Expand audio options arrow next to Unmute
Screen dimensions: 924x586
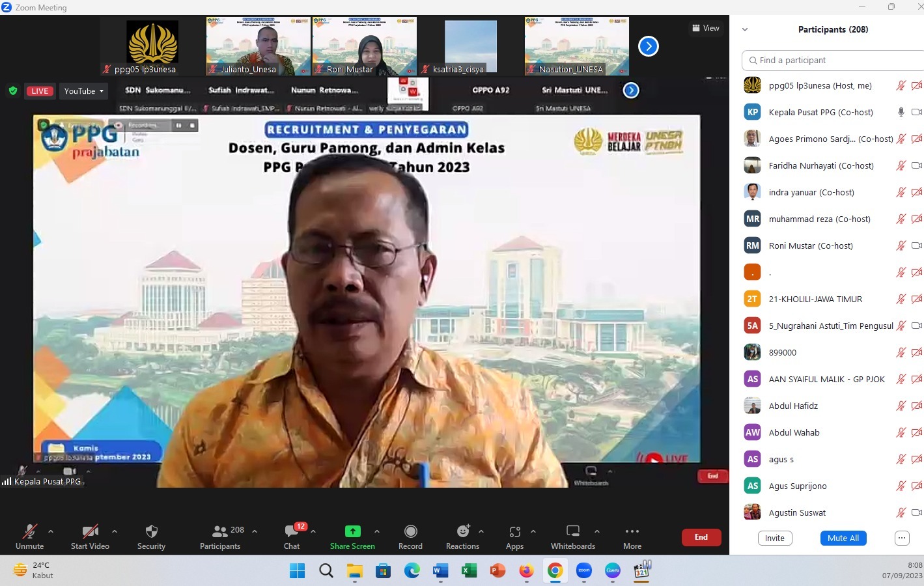click(51, 531)
